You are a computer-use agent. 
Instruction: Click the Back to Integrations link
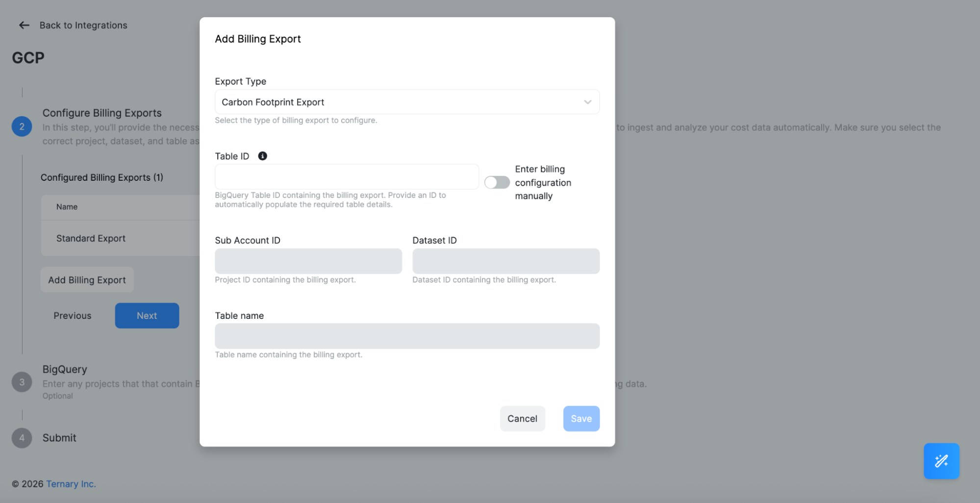(x=83, y=25)
